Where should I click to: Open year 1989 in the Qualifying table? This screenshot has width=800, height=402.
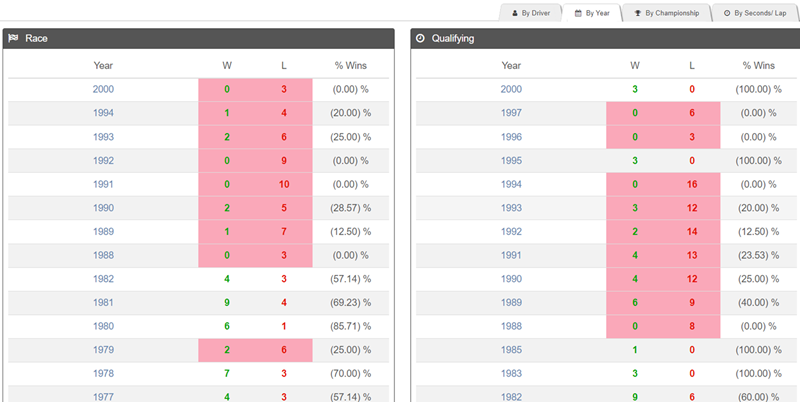coord(511,303)
